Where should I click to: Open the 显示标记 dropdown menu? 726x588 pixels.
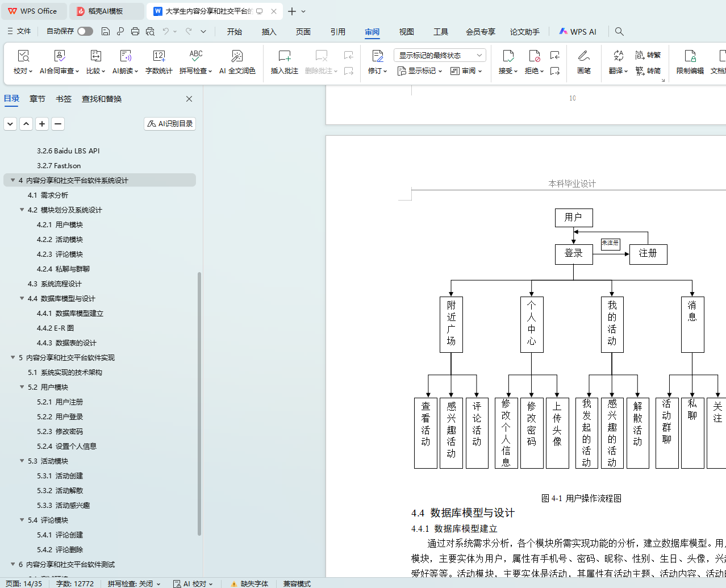tap(419, 71)
